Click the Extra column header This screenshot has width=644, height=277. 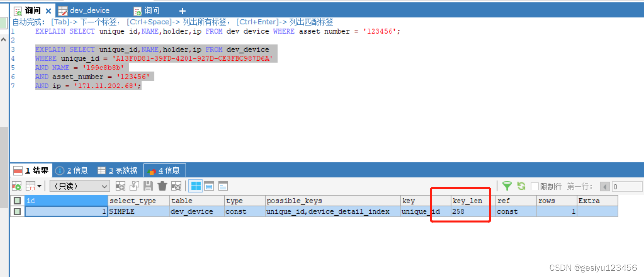pyautogui.click(x=597, y=201)
